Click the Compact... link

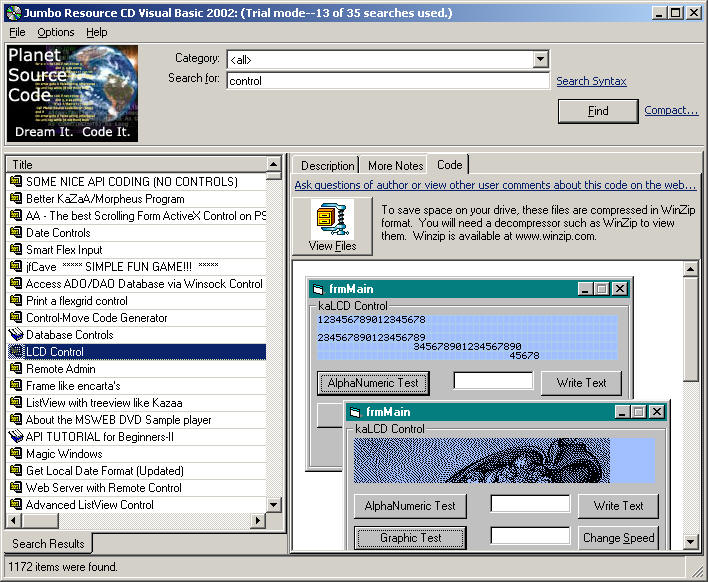tap(671, 110)
